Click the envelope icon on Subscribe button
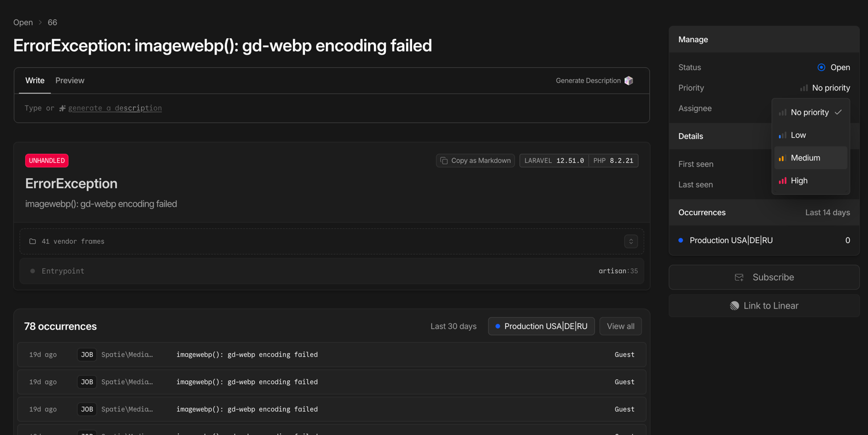The height and width of the screenshot is (435, 868). tap(739, 277)
